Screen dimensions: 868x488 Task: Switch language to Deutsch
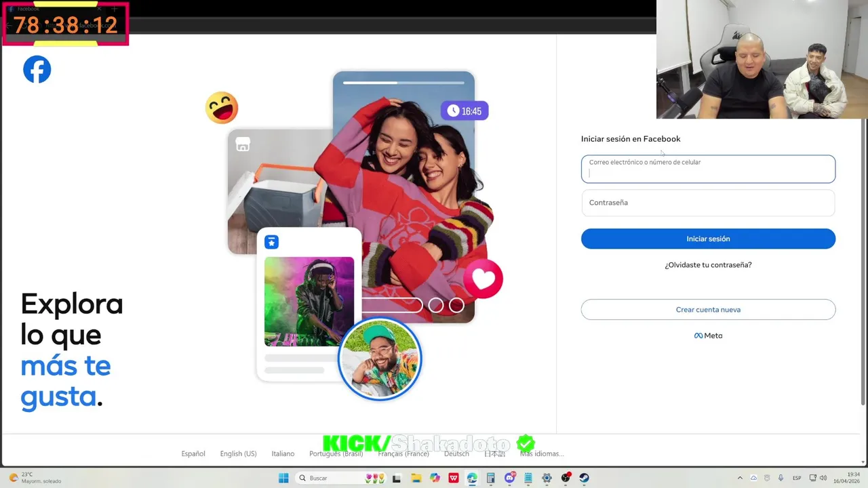(x=456, y=453)
